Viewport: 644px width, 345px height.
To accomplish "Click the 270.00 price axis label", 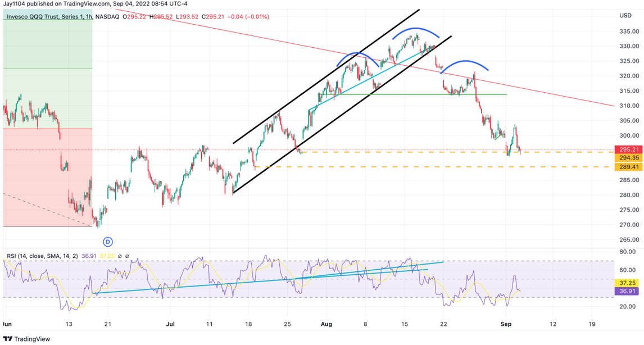I will coord(629,225).
